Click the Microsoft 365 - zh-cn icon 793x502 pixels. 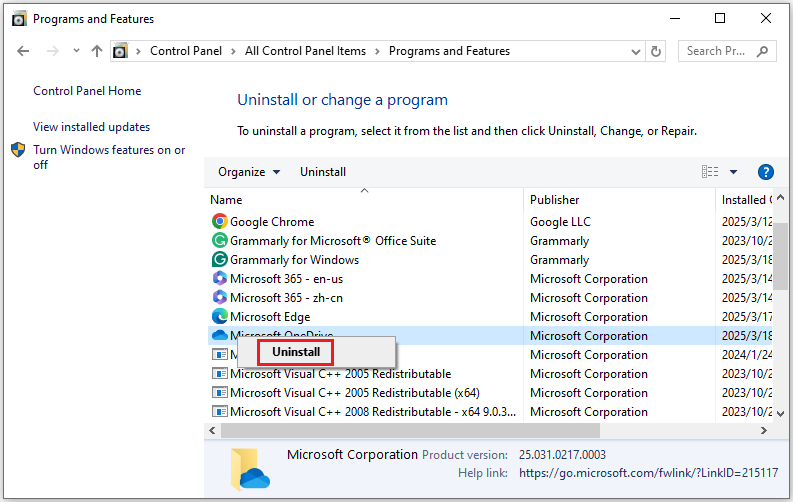(219, 298)
